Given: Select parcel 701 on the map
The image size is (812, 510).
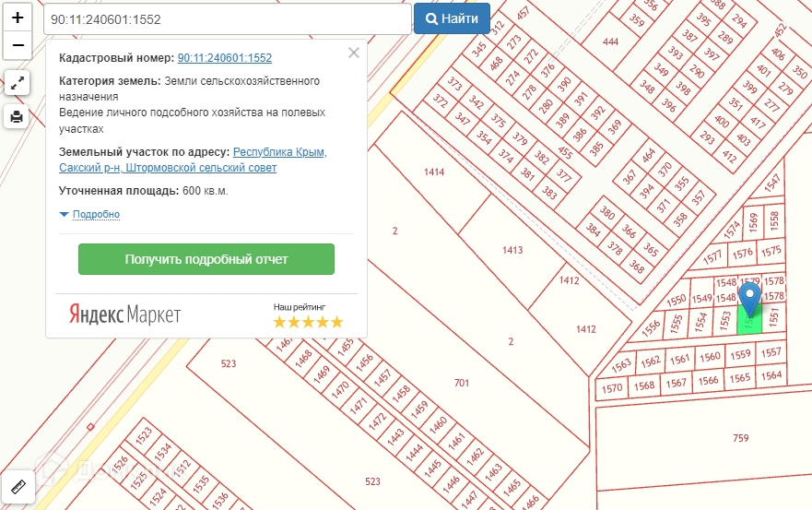Looking at the screenshot, I should (462, 382).
